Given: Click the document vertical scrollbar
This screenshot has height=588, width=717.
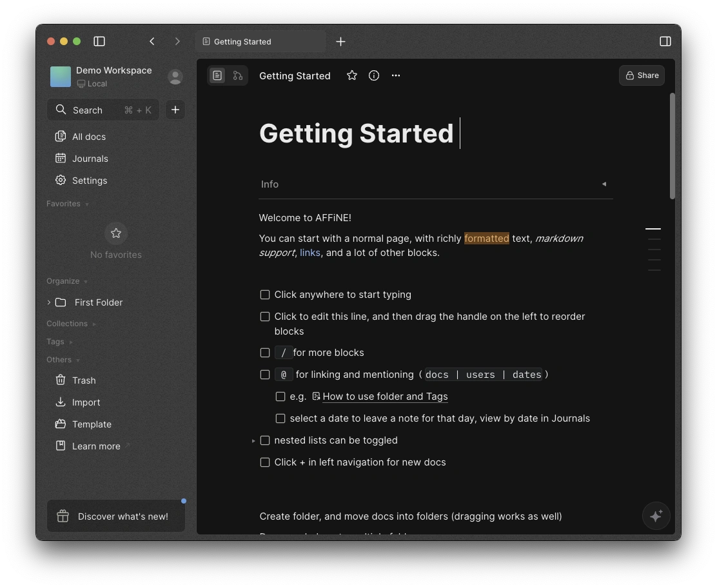Looking at the screenshot, I should (672, 146).
